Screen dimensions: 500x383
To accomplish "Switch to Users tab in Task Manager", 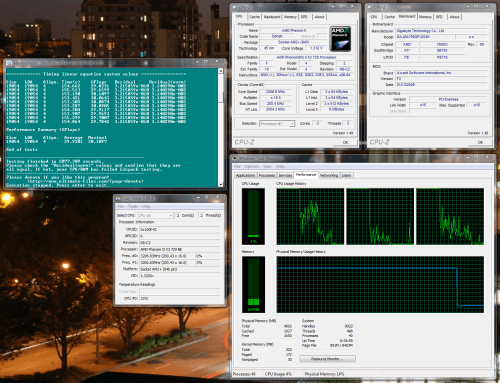I will coord(347,175).
